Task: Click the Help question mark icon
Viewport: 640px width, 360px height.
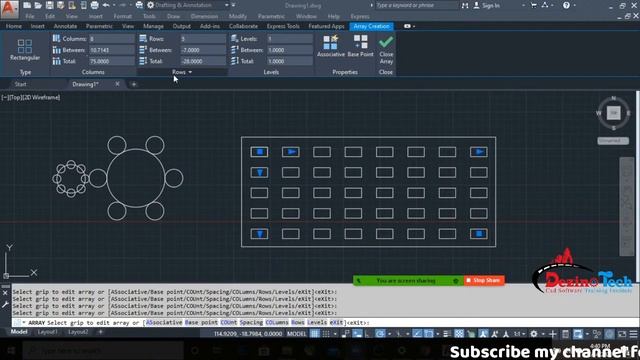Action: (566, 5)
